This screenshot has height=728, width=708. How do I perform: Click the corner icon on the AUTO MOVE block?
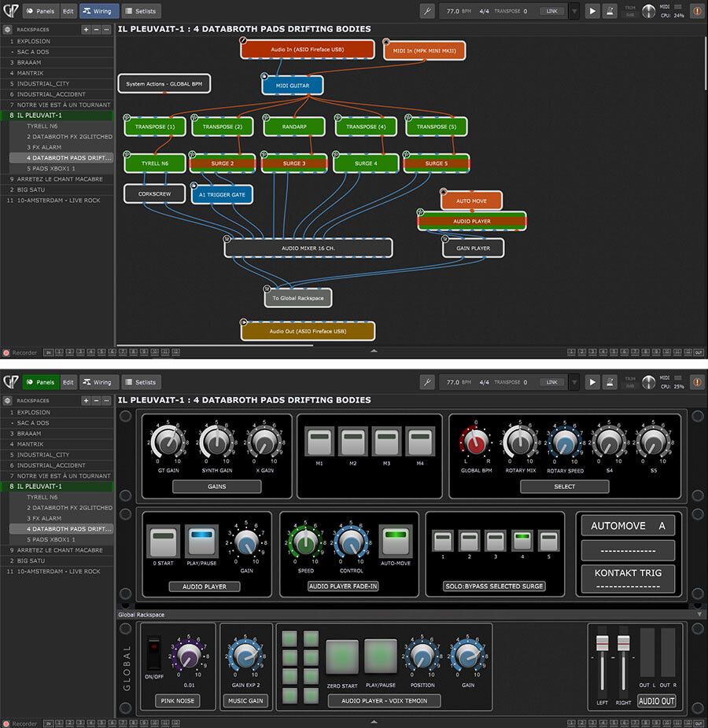point(444,192)
